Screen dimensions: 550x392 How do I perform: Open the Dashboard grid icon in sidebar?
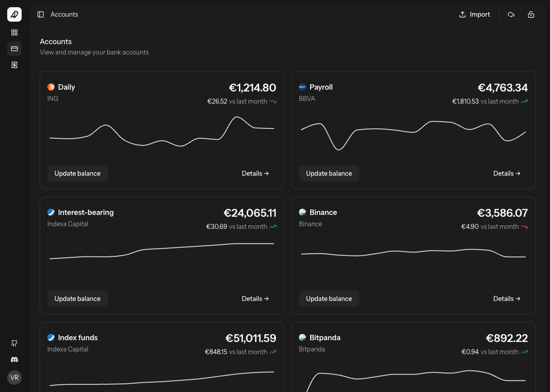click(14, 32)
